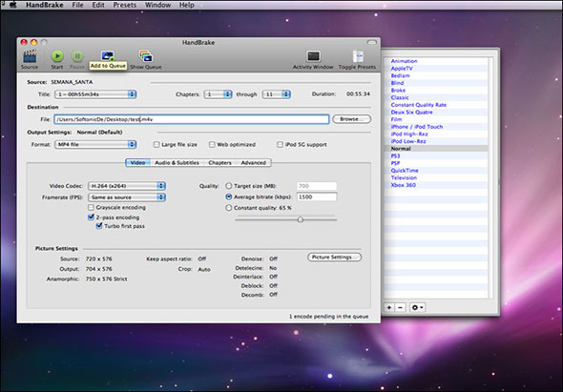Screen dimensions: 563x392
Task: Click the toolbar toggle pill in the title bar
Action: coord(371,42)
